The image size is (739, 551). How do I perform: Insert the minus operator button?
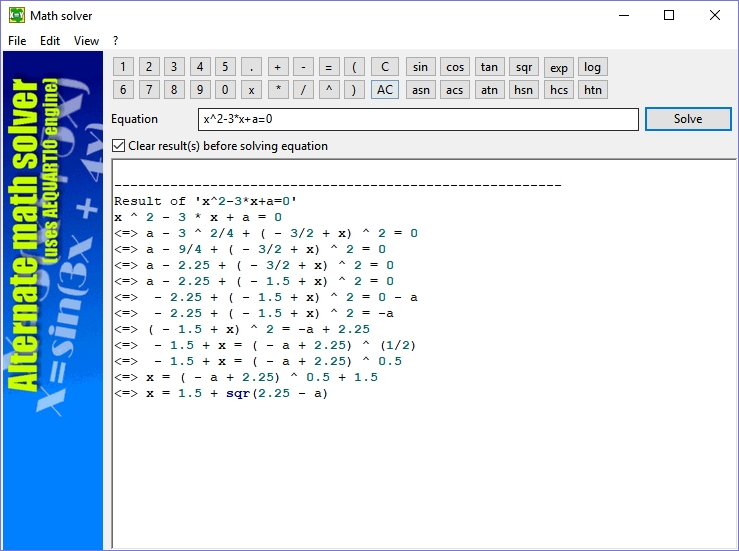(303, 67)
